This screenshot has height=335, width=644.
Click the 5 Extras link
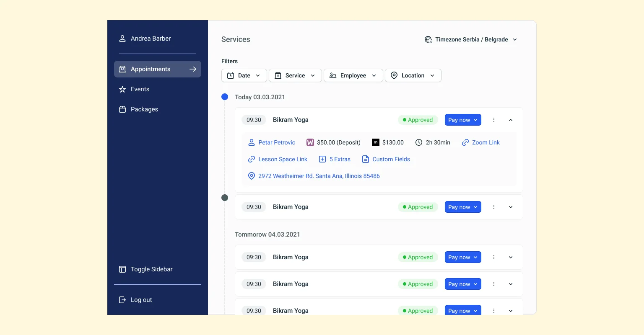(x=340, y=159)
